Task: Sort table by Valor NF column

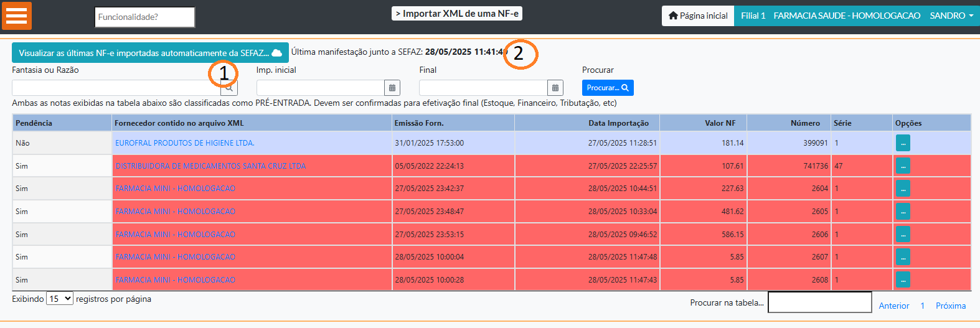Action: click(720, 123)
